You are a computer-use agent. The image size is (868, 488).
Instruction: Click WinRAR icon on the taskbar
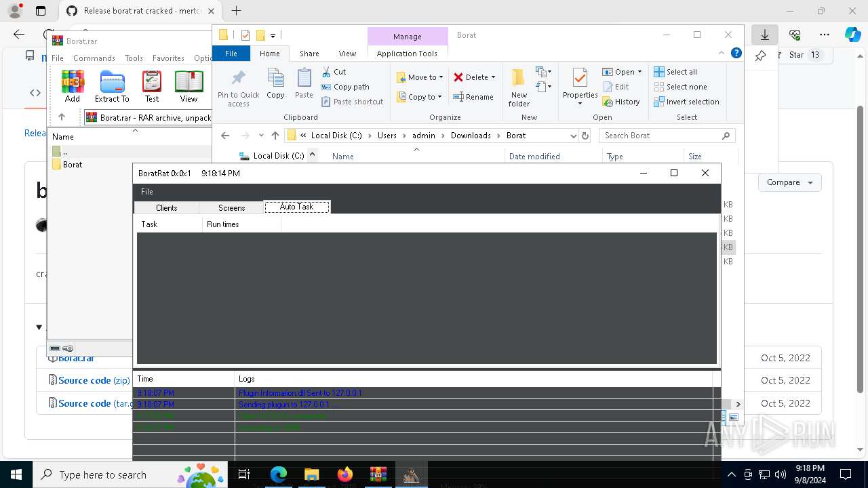378,474
